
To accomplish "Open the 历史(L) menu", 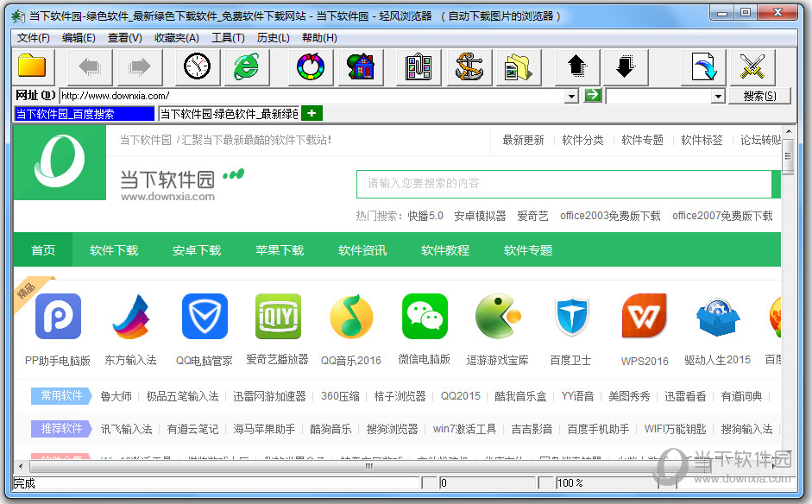I will (273, 38).
